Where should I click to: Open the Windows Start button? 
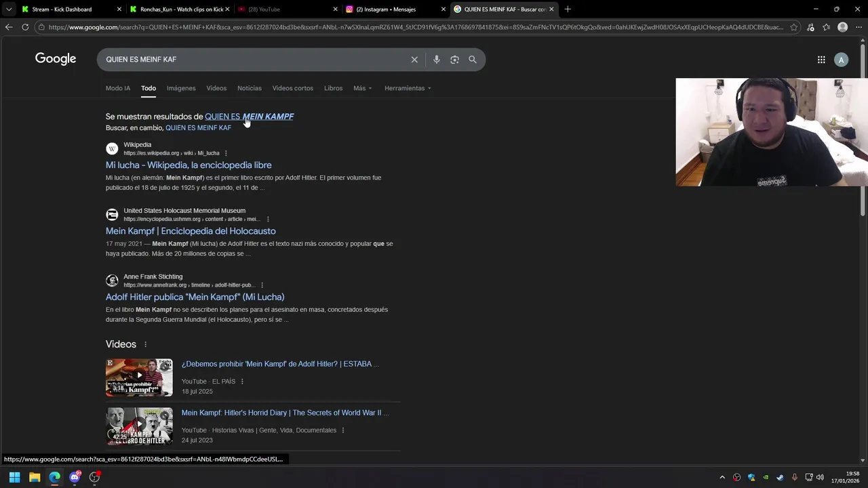[14, 477]
